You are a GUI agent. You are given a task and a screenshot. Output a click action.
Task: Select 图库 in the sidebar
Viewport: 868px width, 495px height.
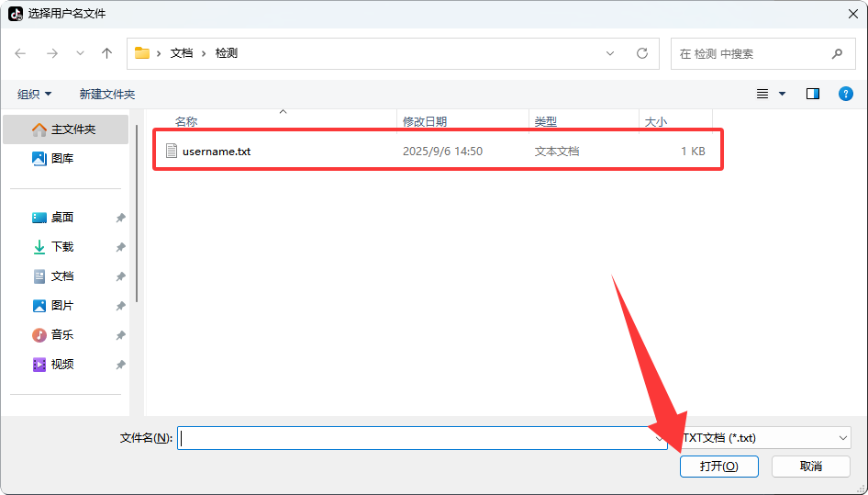click(62, 159)
